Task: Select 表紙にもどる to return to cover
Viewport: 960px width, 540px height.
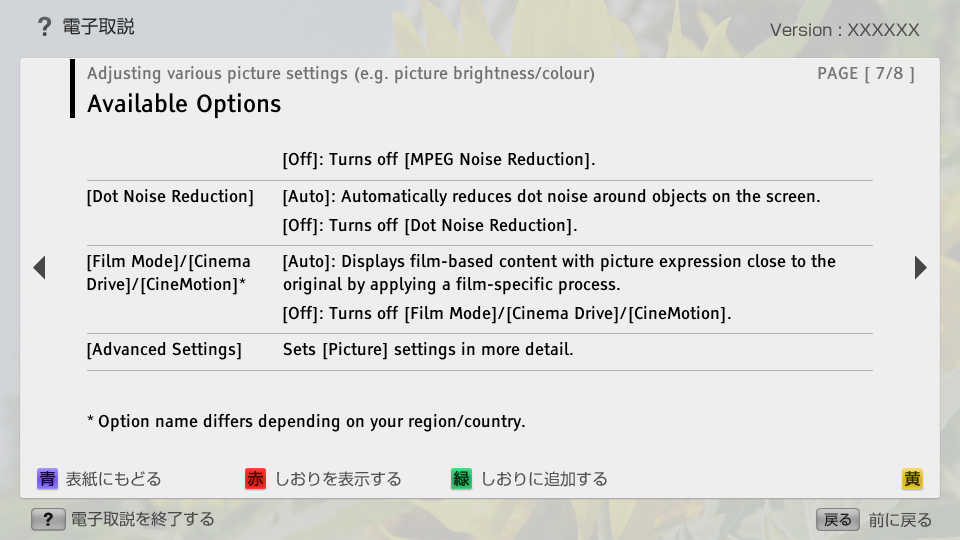Action: [x=113, y=479]
